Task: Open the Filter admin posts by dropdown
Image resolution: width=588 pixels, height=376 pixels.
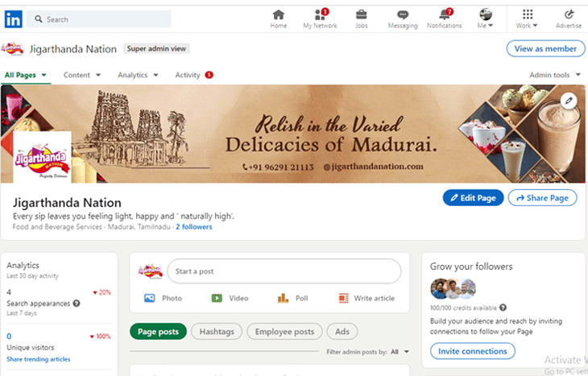Action: (x=367, y=352)
